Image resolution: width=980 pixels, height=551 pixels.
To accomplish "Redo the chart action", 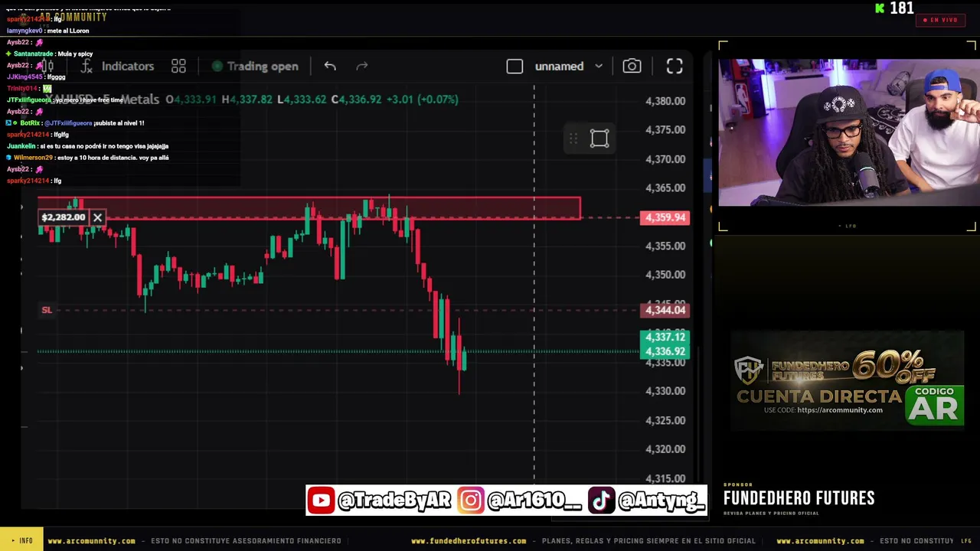I will pyautogui.click(x=362, y=67).
